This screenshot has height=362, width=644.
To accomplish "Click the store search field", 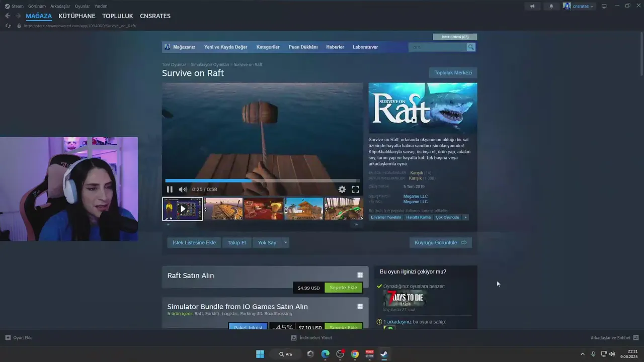I will [437, 47].
